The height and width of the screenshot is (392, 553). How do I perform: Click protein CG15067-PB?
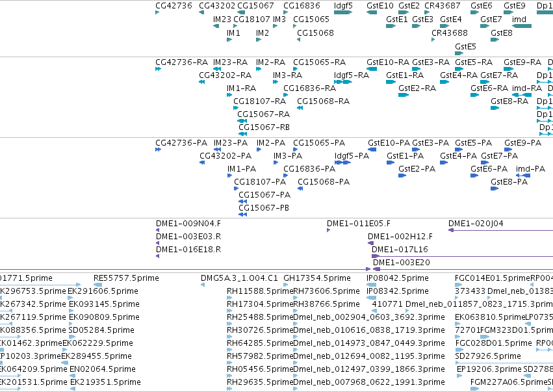point(263,208)
